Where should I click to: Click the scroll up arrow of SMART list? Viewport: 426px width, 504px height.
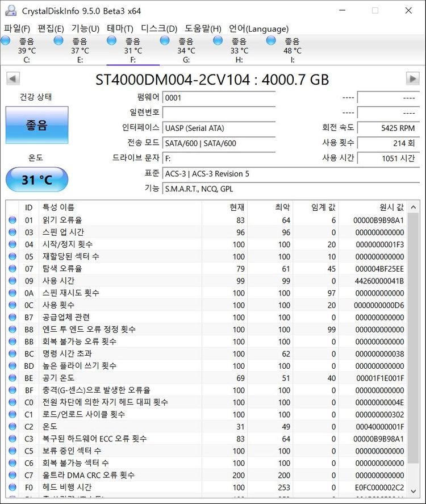(x=414, y=207)
